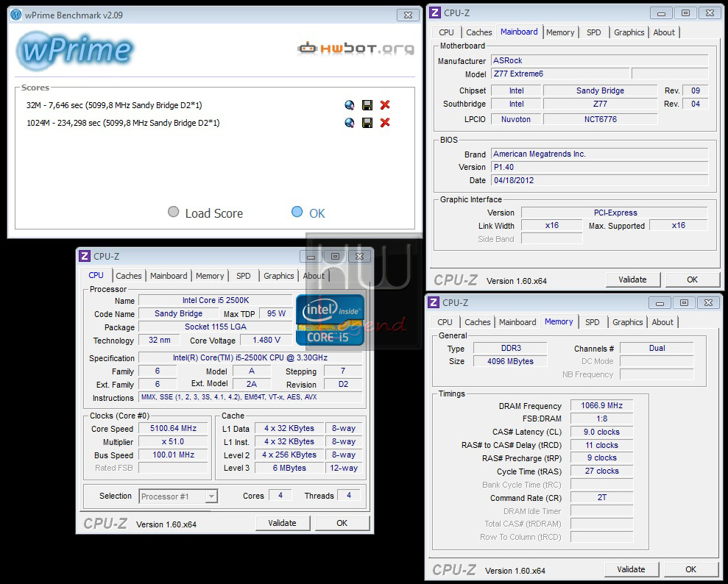Viewport: 728px width, 584px height.
Task: Click the CPU-Z icon in Mainboard window title
Action: [x=435, y=13]
